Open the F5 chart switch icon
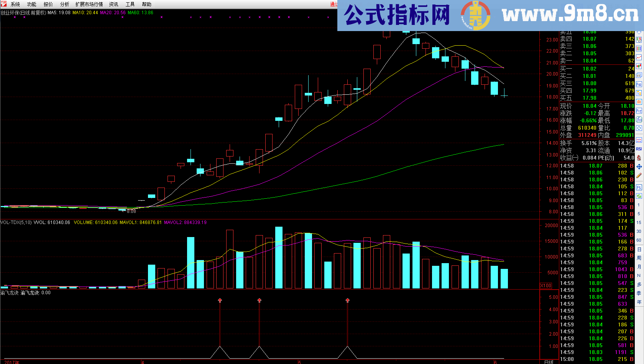The height and width of the screenshot is (364, 644). (x=639, y=188)
